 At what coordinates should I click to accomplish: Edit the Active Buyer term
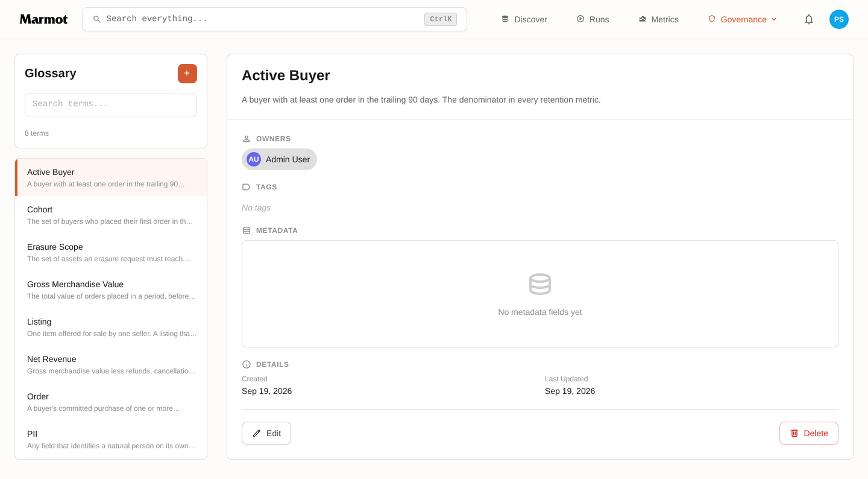[266, 433]
